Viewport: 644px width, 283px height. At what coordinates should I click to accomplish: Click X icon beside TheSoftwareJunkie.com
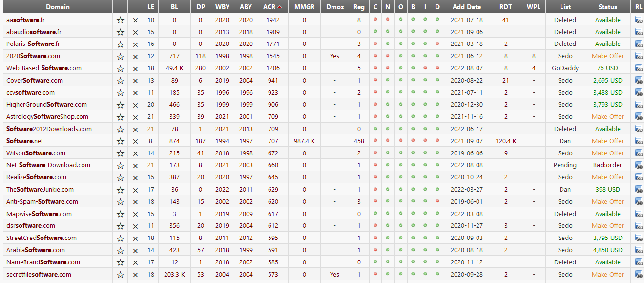(x=135, y=190)
